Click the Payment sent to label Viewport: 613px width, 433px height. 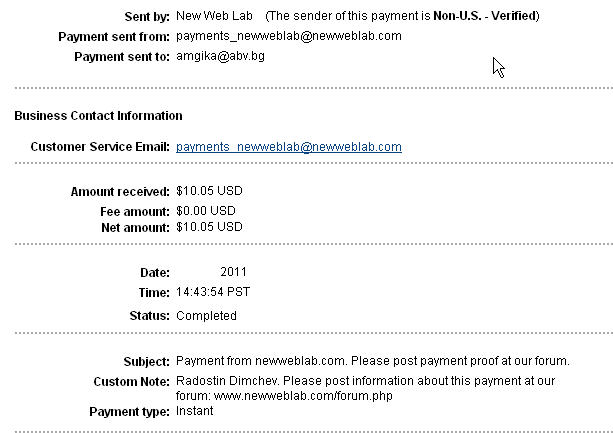pyautogui.click(x=122, y=56)
